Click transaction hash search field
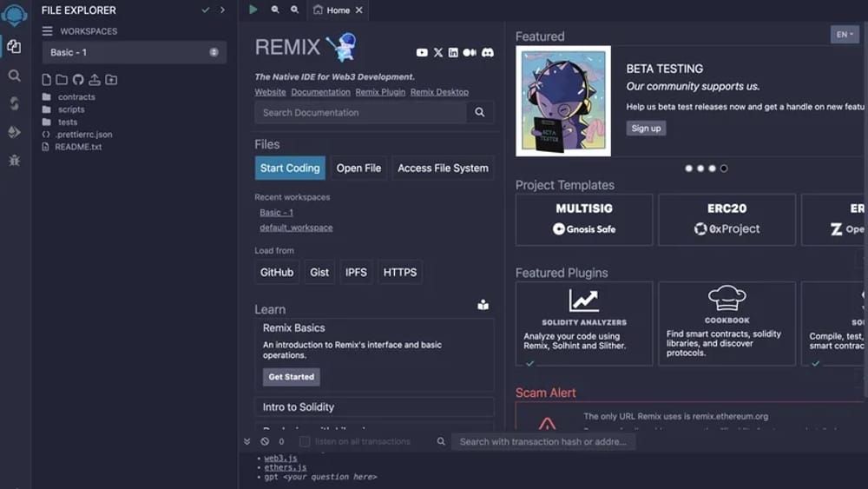Screen dimensions: 868x489 coord(543,441)
